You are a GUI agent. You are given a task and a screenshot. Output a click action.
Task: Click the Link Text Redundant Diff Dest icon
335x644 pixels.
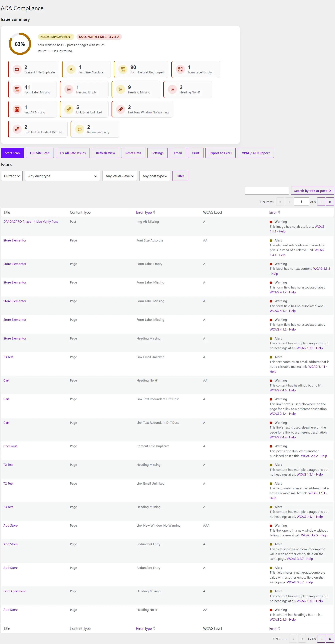click(x=17, y=129)
